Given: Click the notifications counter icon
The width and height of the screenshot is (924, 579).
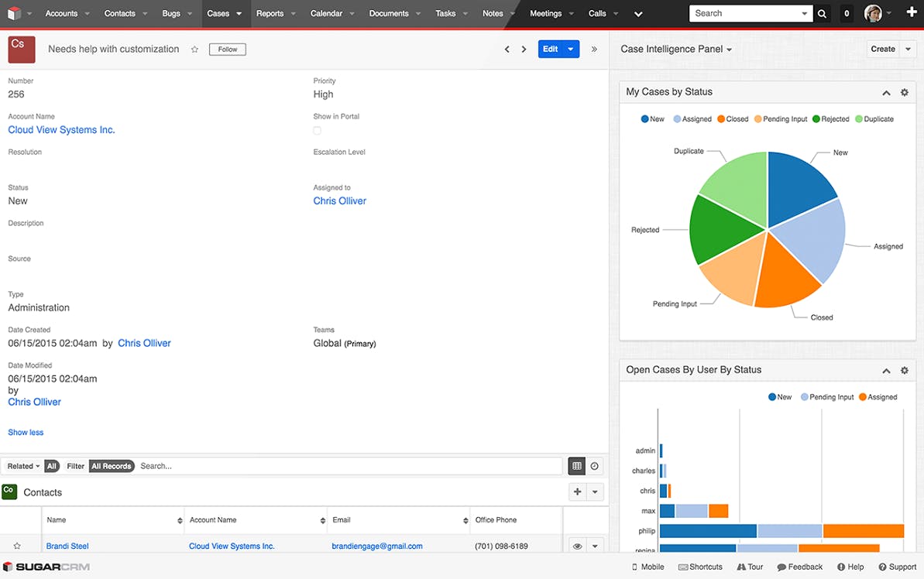Looking at the screenshot, I should [x=846, y=13].
